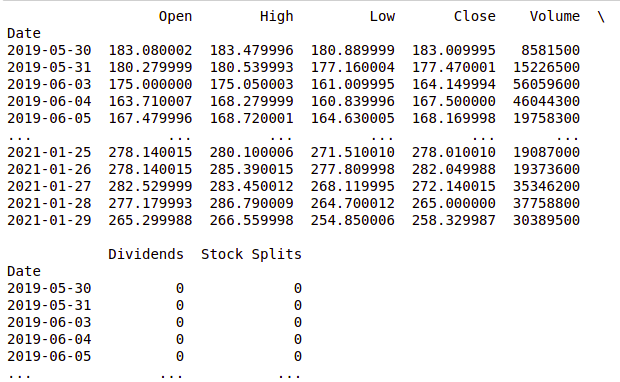
Task: Click High value 286.790009
Action: [251, 203]
